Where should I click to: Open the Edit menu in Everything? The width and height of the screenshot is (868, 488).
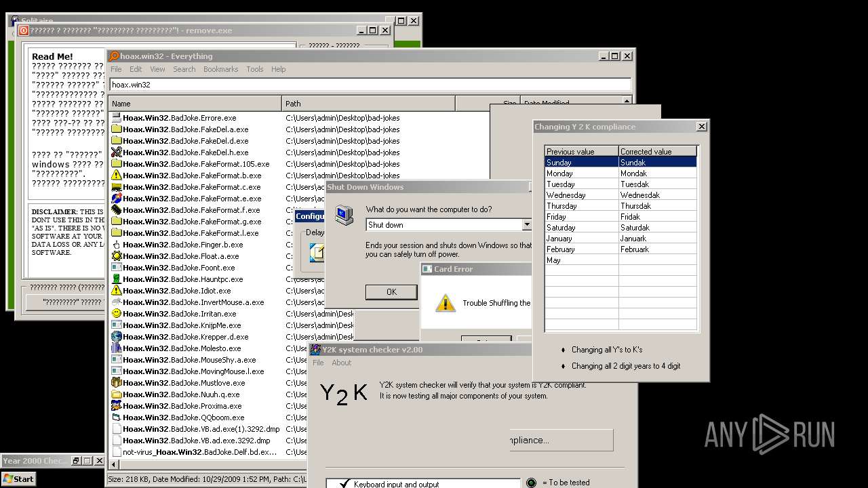coord(136,69)
